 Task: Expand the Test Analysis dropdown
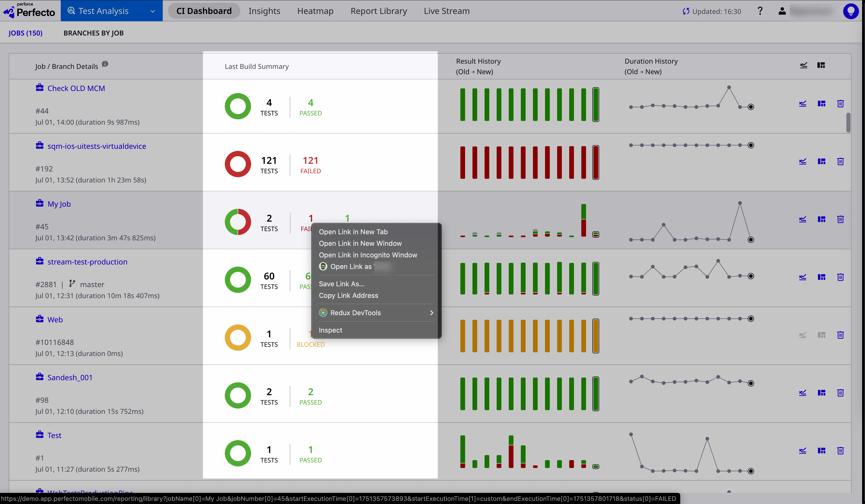click(x=111, y=11)
